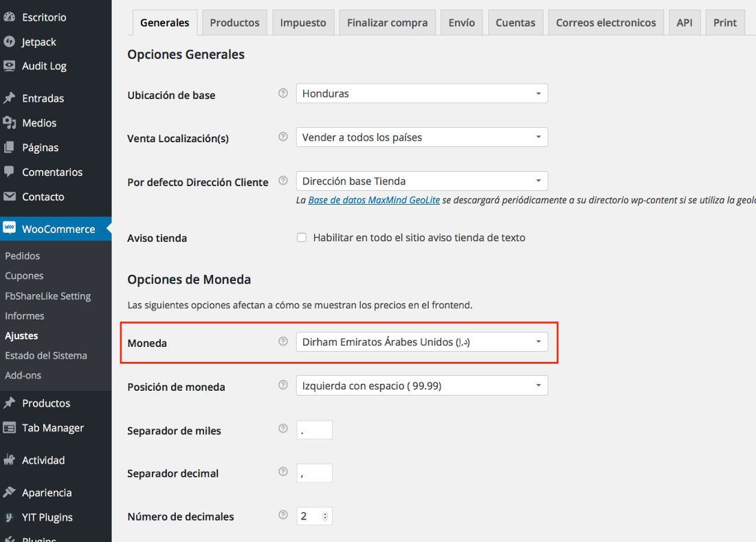Image resolution: width=756 pixels, height=542 pixels.
Task: Switch to the Envío tab
Action: pos(461,23)
